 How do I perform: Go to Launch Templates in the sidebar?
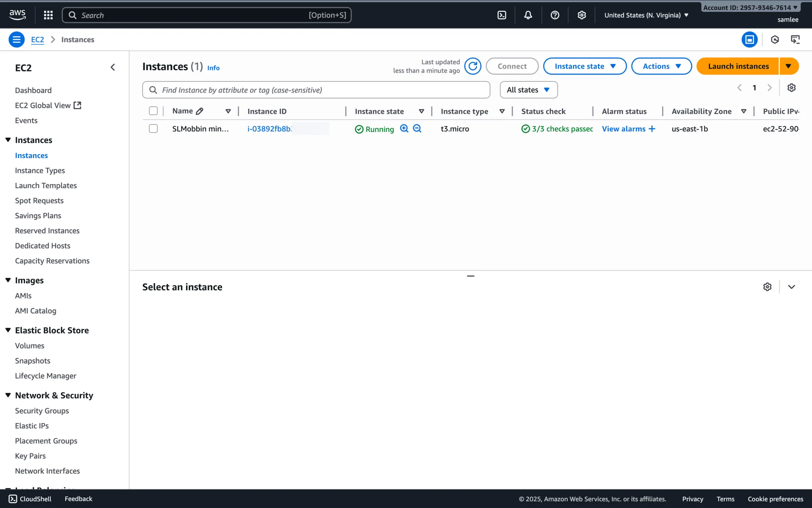[x=46, y=185]
